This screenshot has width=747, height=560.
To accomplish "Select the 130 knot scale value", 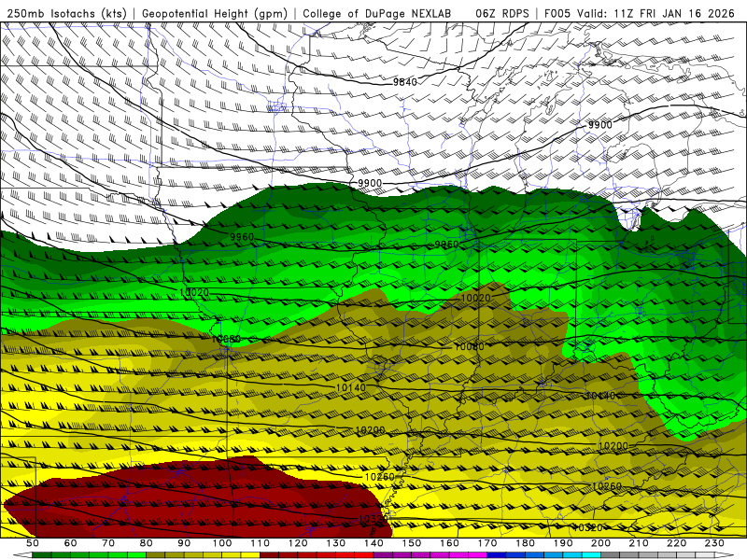I will 336,543.
